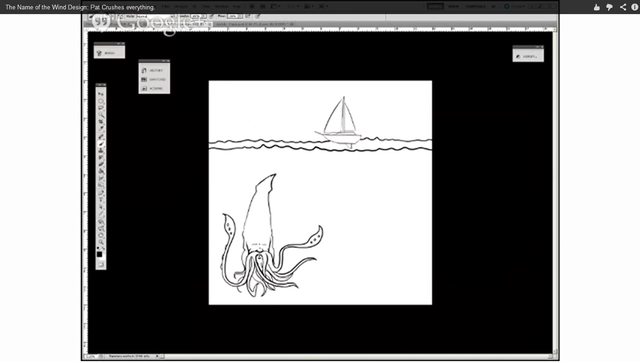Screen dimensions: 640x363
Task: Open the Opacity value dropdown
Action: pos(197,16)
